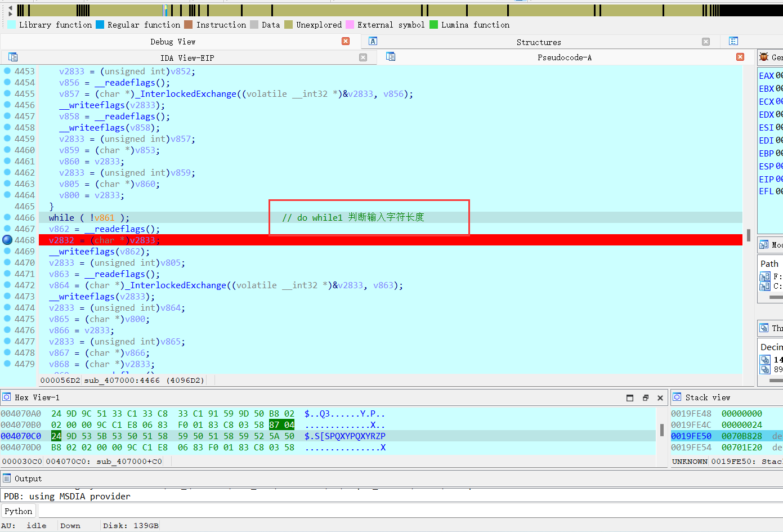Click the EFL register label
Screen dimensions: 783x532
[766, 191]
